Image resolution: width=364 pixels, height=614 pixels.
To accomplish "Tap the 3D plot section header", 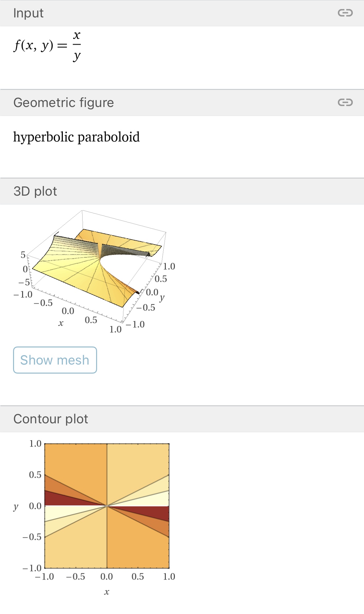I will click(x=35, y=191).
